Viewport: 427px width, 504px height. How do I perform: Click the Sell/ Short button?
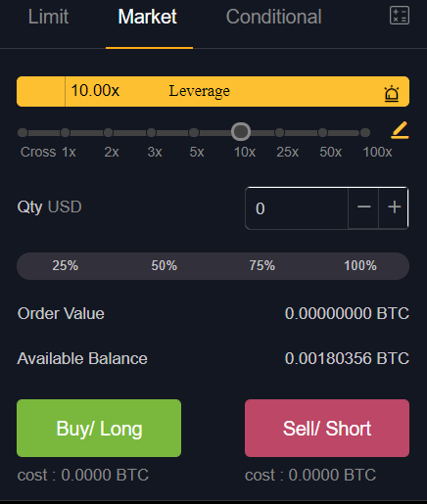(327, 428)
